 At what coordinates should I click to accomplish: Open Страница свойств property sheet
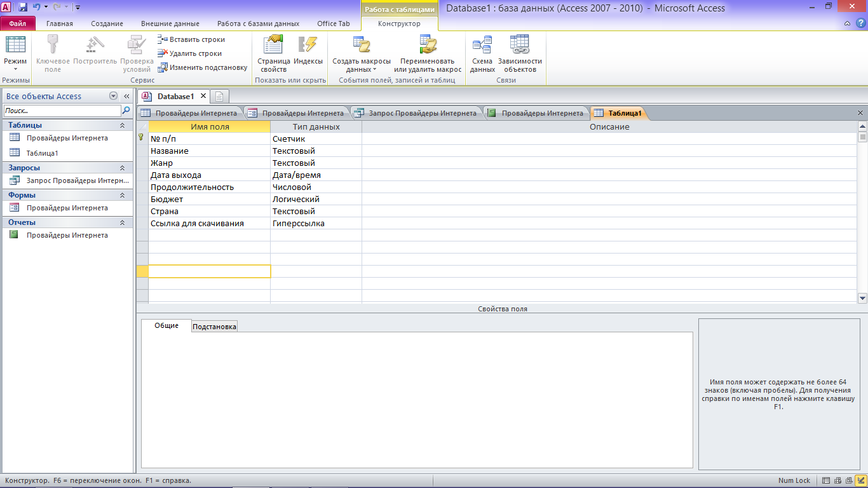[274, 54]
